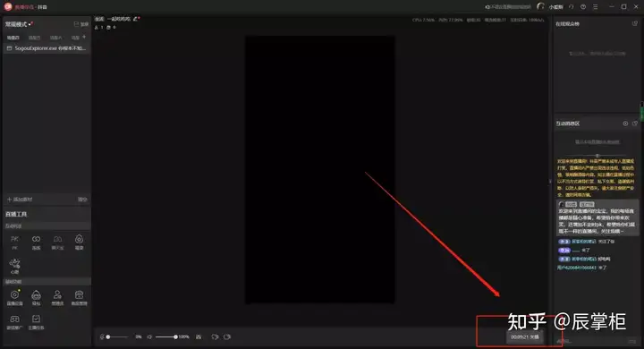Click the last bottom bar recording icon
Screen dimensions: 644x349
click(227, 337)
